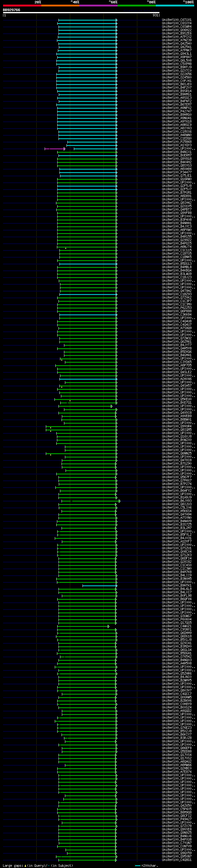Select label UniRef100_C3YD65
197x868 pixels.
[x=176, y=362]
